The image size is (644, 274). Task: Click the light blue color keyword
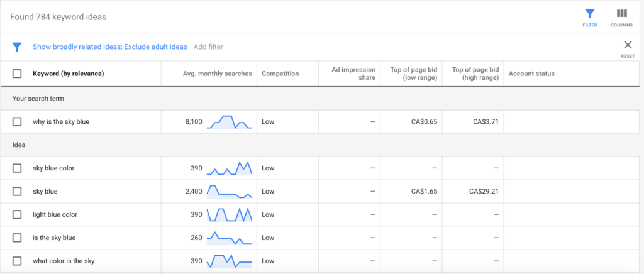point(55,214)
